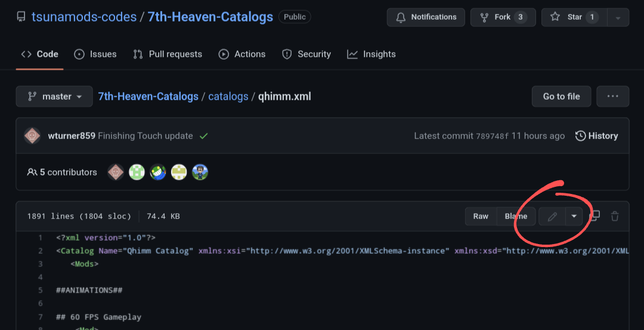Open the more options ellipsis menu
The width and height of the screenshot is (644, 330).
coord(613,97)
